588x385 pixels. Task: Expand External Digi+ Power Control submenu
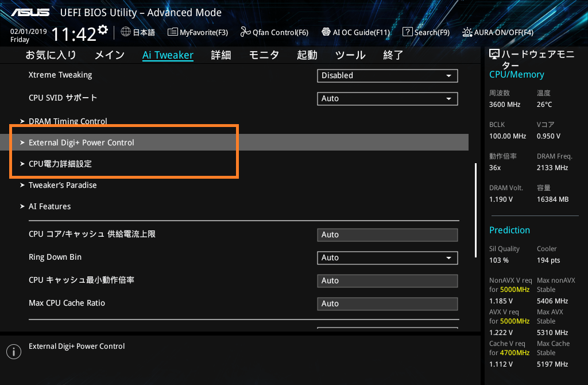234,143
